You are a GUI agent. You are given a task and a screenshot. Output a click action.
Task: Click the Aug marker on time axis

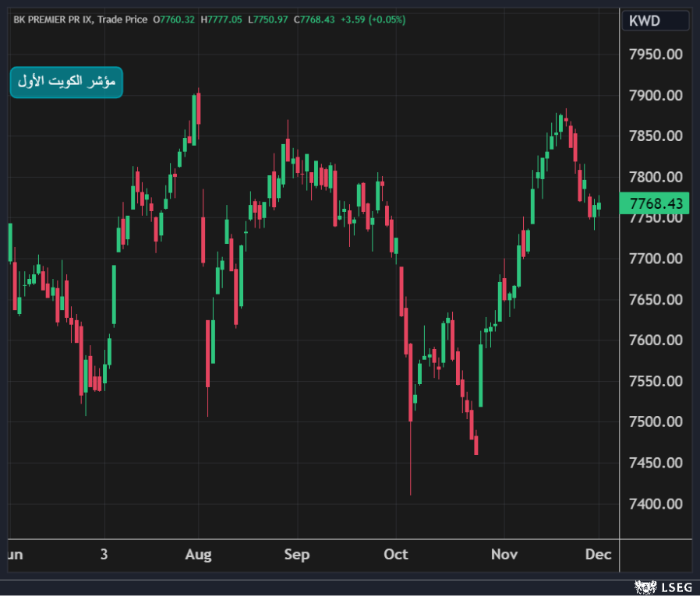click(x=198, y=555)
